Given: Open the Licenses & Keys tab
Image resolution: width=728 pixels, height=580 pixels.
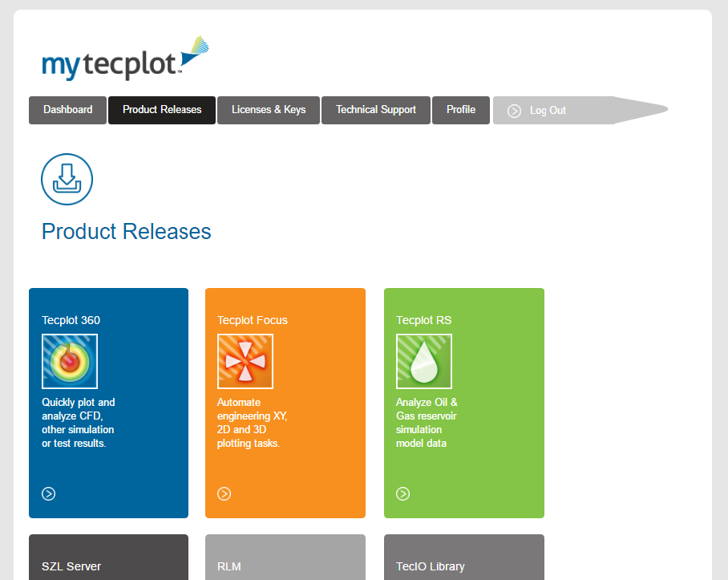Looking at the screenshot, I should point(269,110).
